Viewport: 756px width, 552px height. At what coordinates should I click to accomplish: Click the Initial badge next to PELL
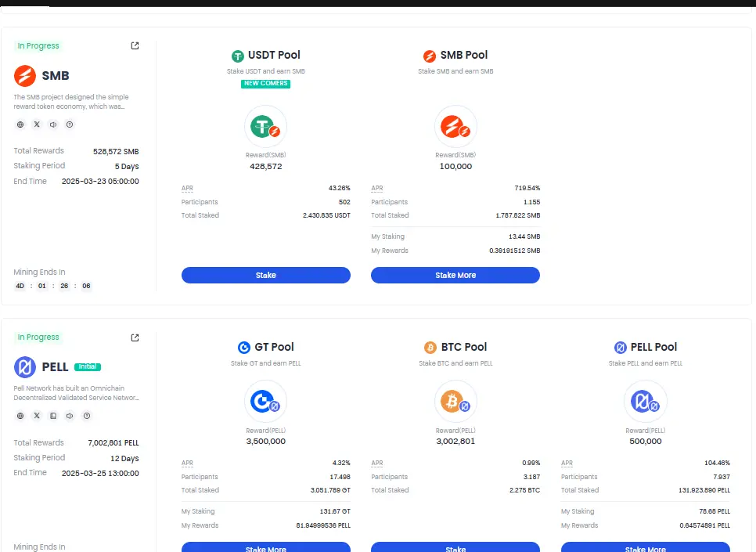(x=88, y=366)
